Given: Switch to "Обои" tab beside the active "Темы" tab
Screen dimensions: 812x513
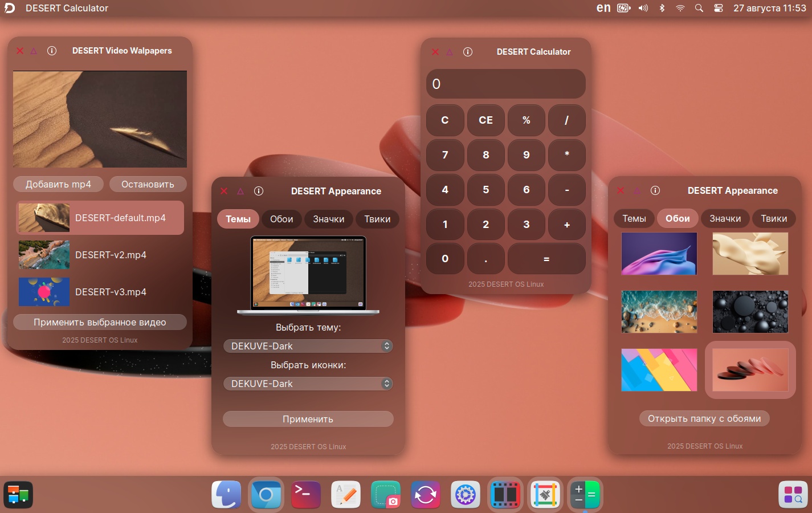Looking at the screenshot, I should click(281, 219).
